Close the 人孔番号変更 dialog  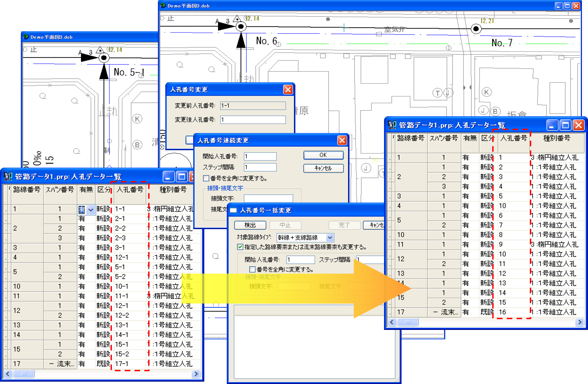tap(288, 90)
